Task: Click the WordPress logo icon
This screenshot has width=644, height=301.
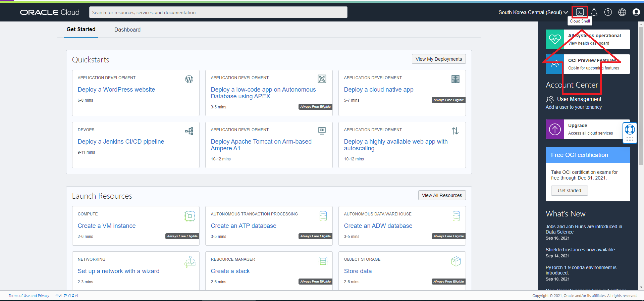Action: (189, 79)
